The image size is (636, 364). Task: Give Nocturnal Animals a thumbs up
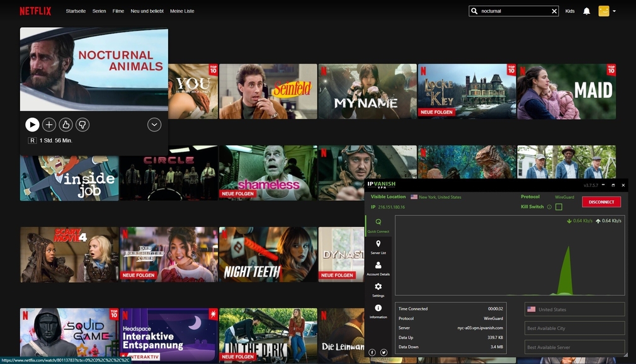(65, 125)
